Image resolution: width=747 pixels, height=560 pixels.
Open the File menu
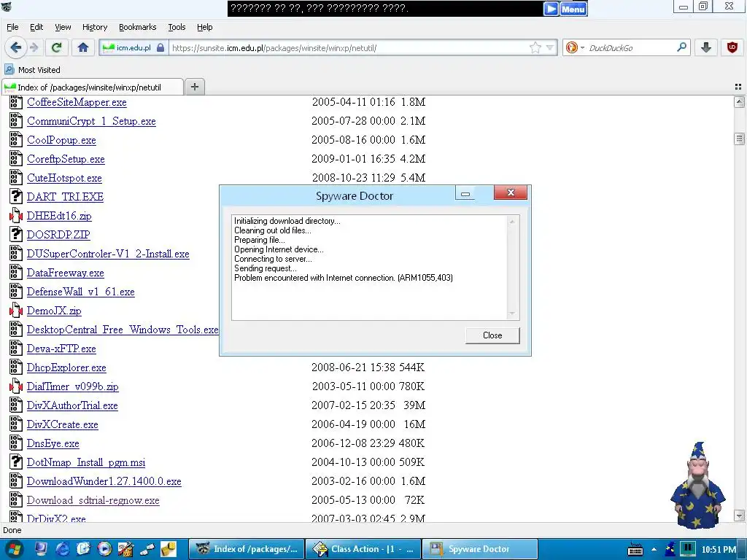[12, 27]
